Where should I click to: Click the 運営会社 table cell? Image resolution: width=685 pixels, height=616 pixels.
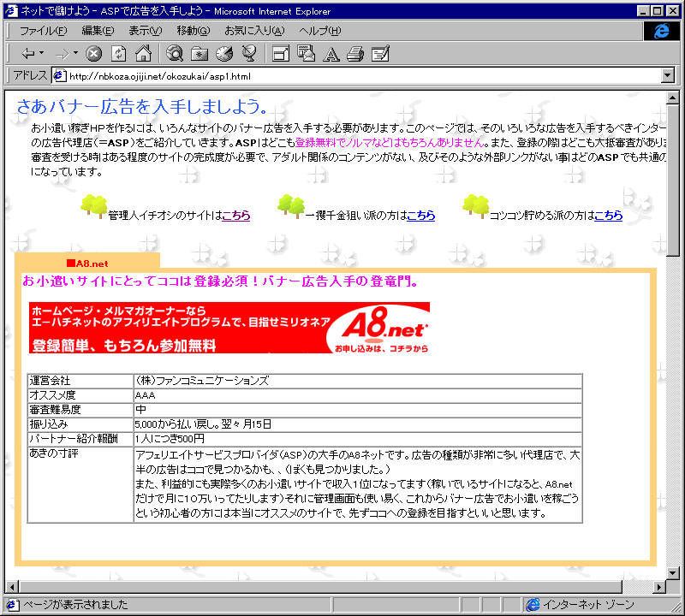pos(80,381)
